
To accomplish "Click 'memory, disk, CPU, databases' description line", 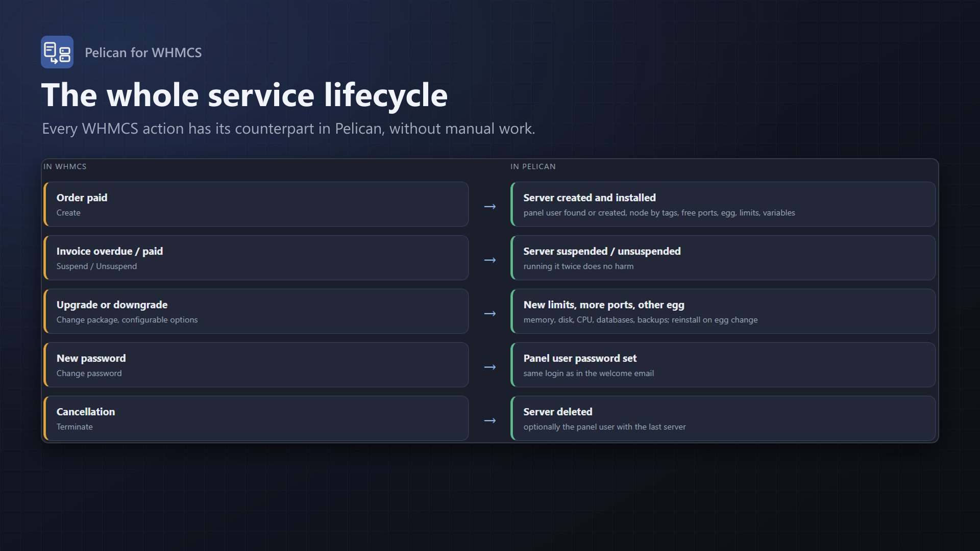I will [641, 320].
